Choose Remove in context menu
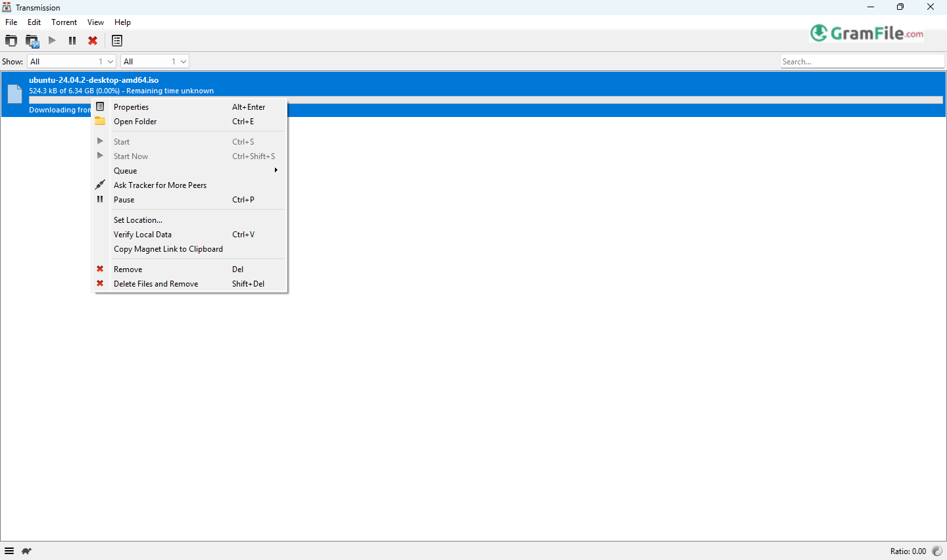 (x=191, y=269)
